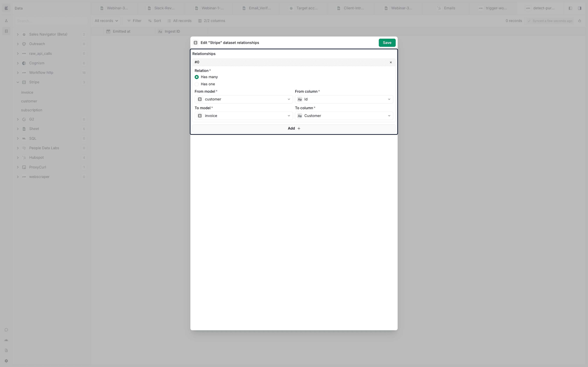
Task: Expand the Hubspot dataset
Action: coord(18,158)
